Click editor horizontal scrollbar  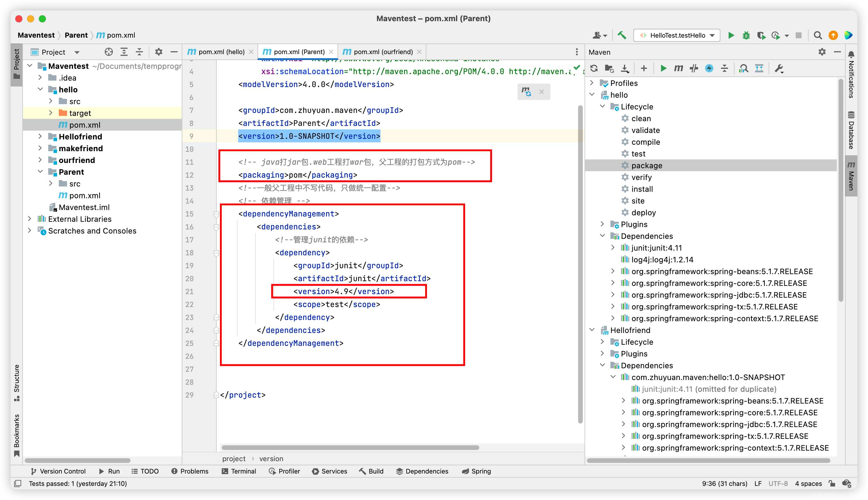(350, 447)
